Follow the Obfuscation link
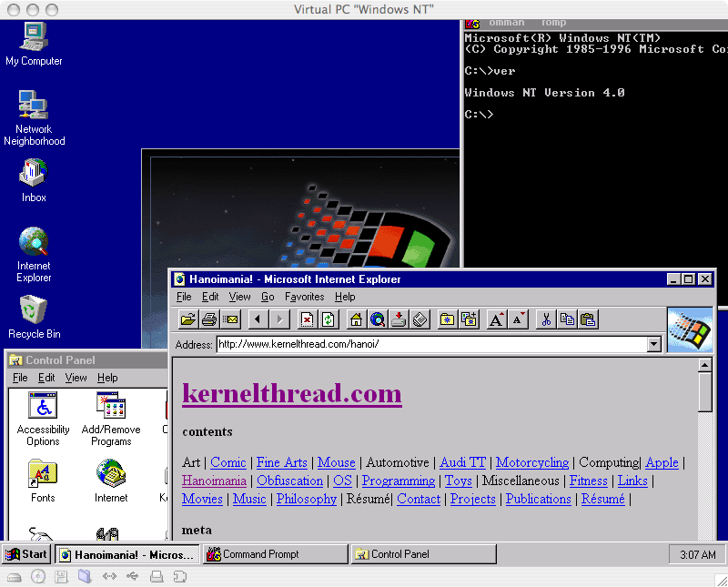 coord(289,481)
